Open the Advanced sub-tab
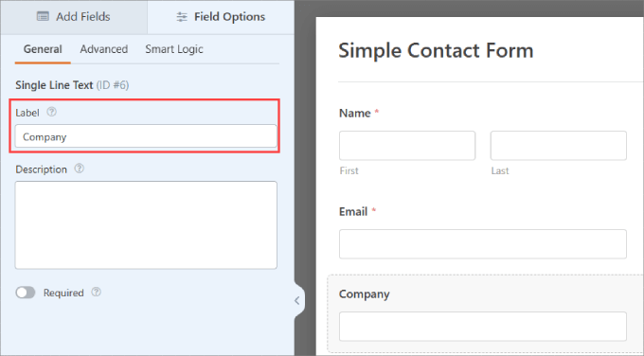 [104, 49]
